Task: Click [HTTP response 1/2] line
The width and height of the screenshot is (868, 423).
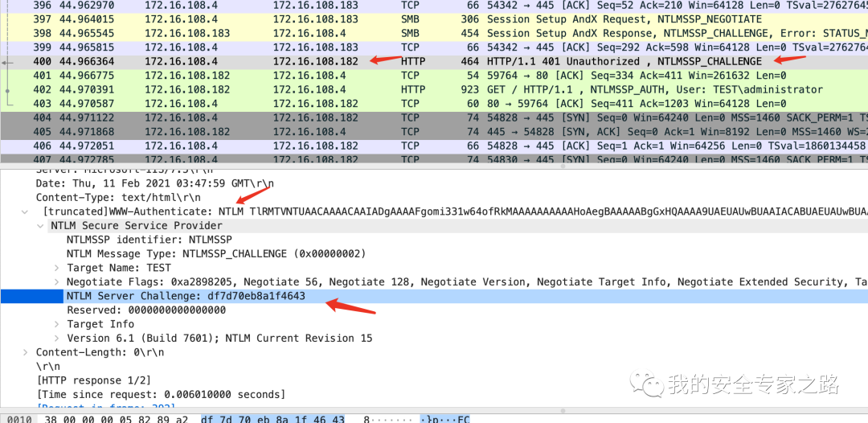Action: [x=93, y=380]
